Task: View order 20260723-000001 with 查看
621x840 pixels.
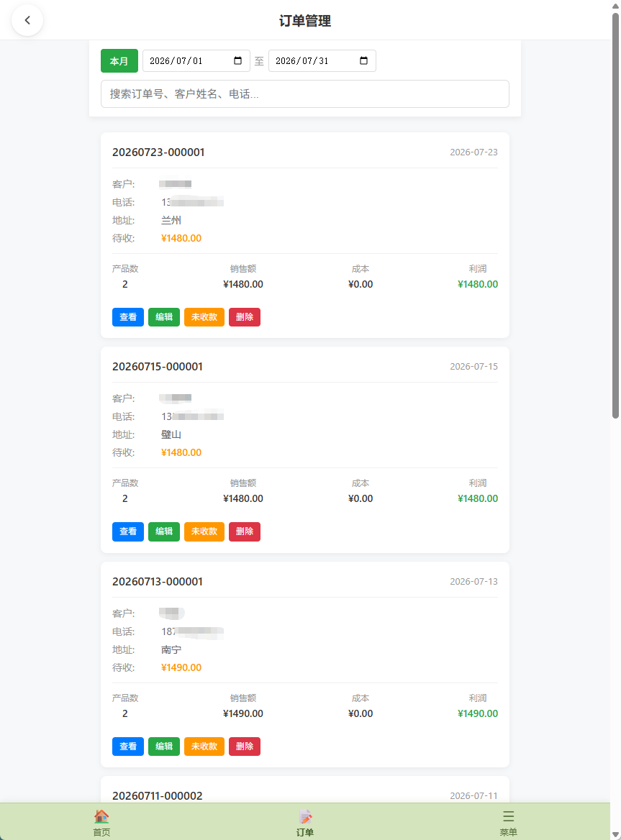Action: pos(127,317)
